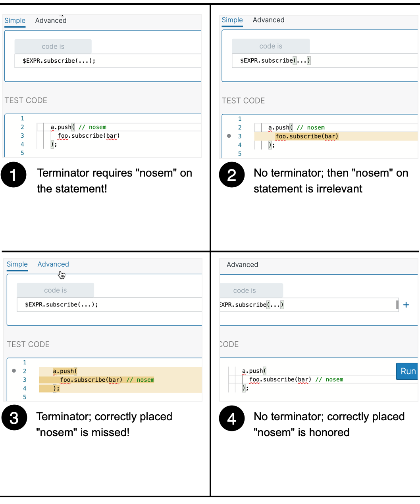Toggle the highlighted foo.subscribe(bar) match row
420x504 pixels.
click(307, 136)
